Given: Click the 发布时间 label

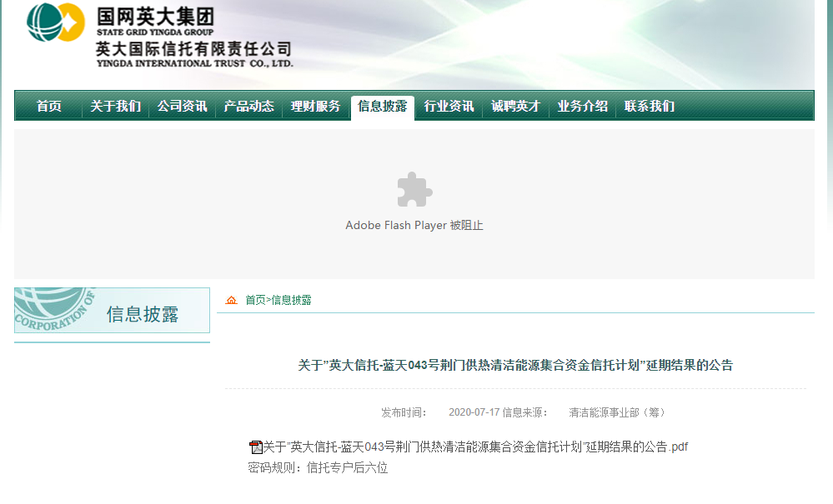Looking at the screenshot, I should tap(404, 412).
